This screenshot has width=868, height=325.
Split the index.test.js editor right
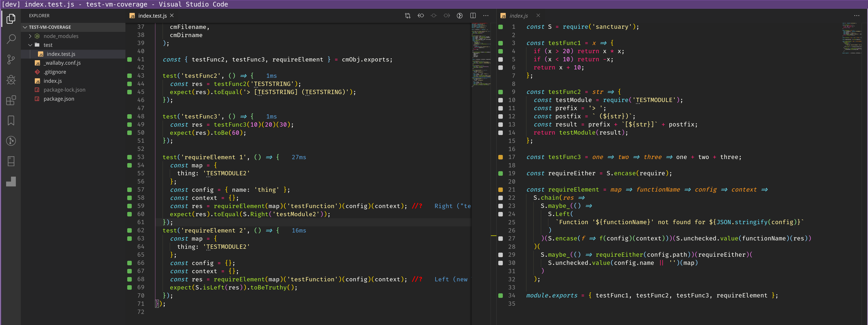coord(473,16)
